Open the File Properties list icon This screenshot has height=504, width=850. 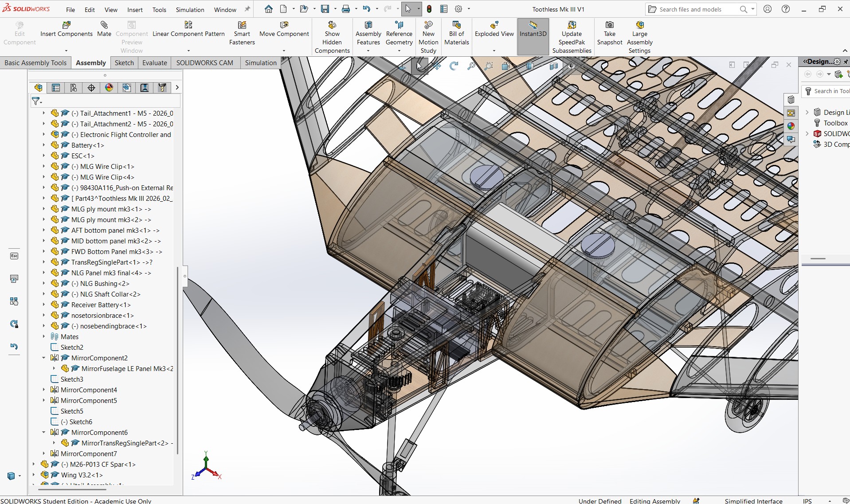[x=444, y=9]
